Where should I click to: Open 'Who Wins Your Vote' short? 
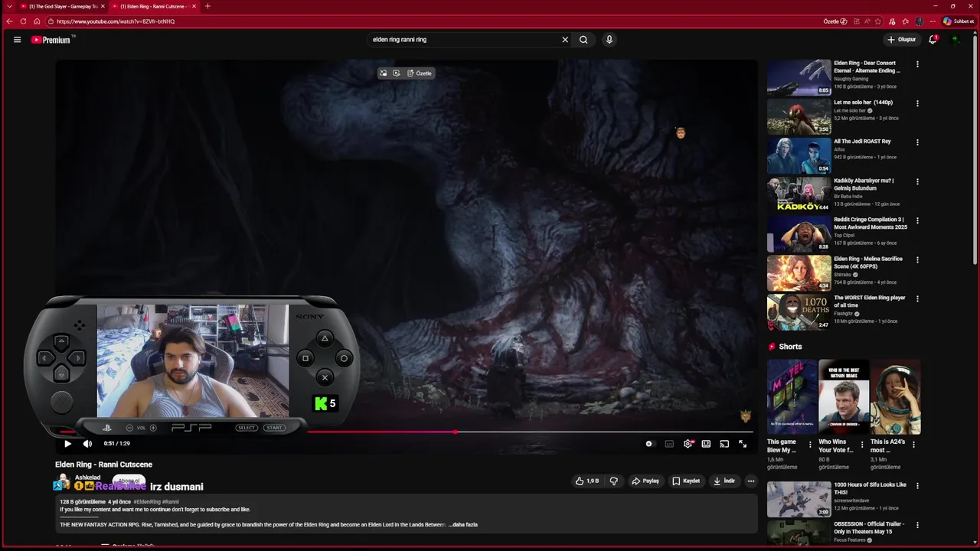(843, 396)
